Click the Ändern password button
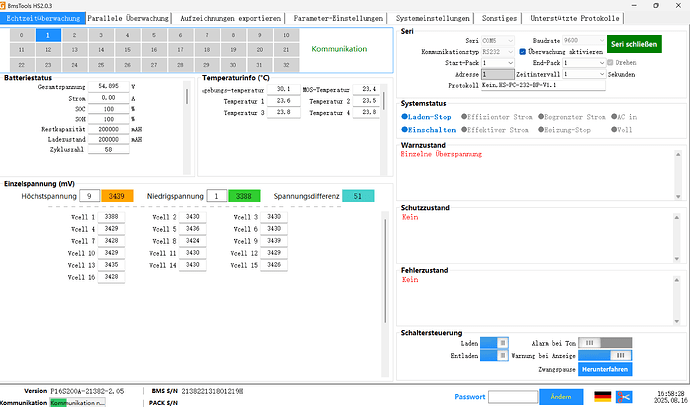The width and height of the screenshot is (690, 407). pos(561,397)
